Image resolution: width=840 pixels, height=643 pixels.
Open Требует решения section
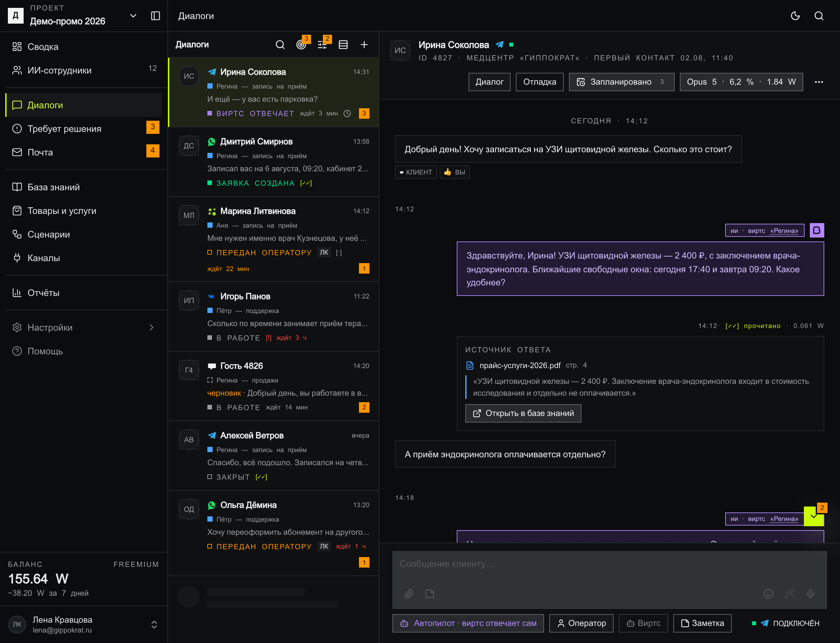(84, 129)
